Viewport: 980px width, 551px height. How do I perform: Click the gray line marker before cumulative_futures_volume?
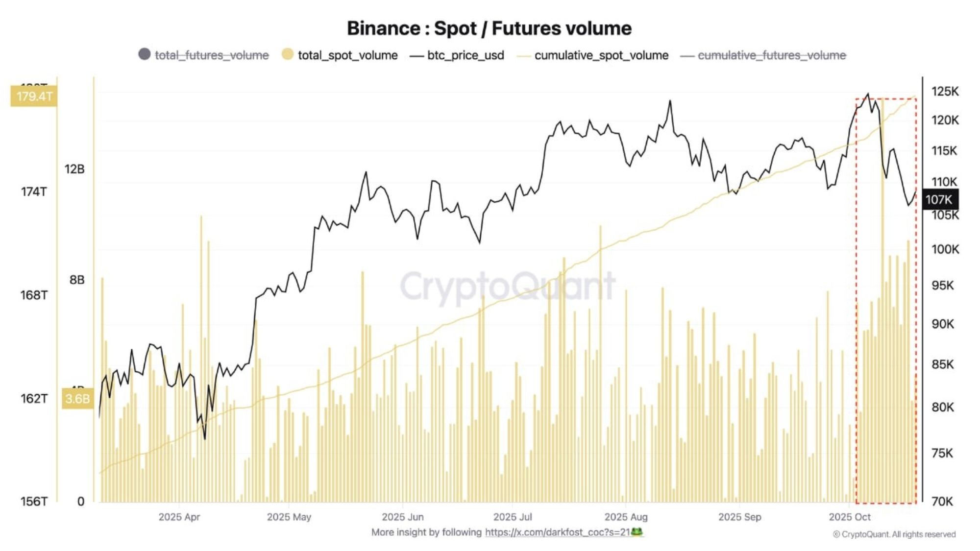click(687, 56)
